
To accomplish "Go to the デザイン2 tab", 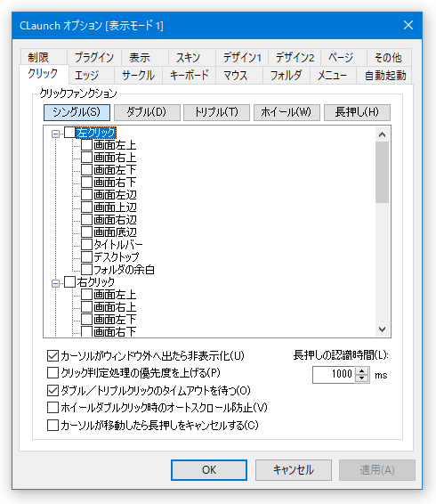I will tap(295, 58).
